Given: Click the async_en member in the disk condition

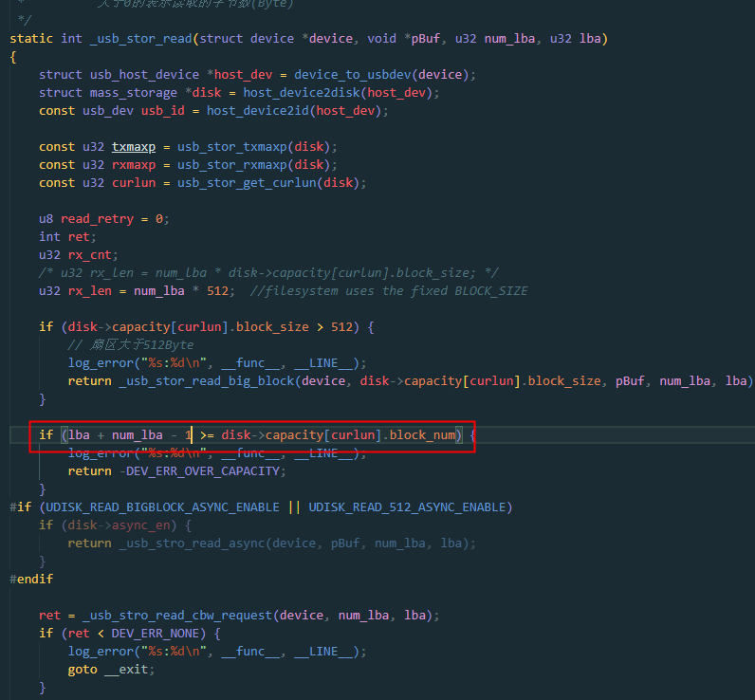Looking at the screenshot, I should pos(140,525).
